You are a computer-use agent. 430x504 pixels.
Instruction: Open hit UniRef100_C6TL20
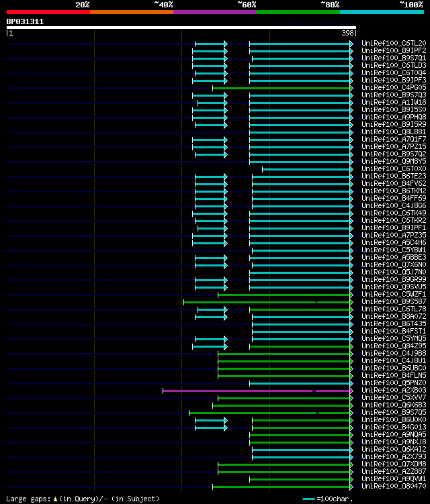(x=394, y=43)
